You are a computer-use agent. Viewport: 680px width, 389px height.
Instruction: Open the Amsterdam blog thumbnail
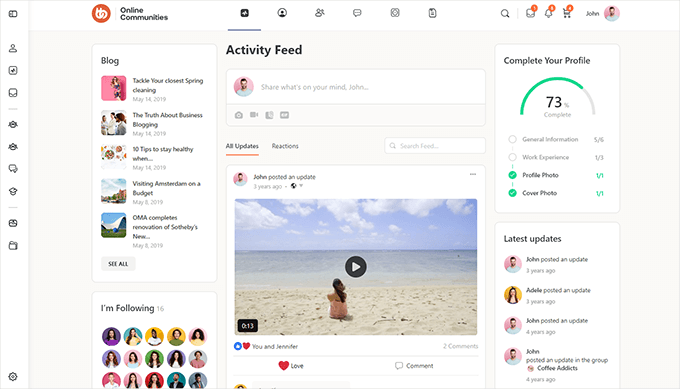click(x=114, y=191)
